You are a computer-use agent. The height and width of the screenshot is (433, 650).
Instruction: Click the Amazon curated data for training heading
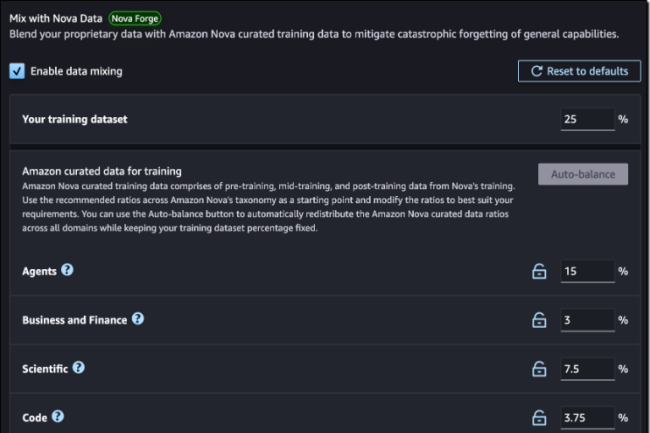[x=101, y=171]
